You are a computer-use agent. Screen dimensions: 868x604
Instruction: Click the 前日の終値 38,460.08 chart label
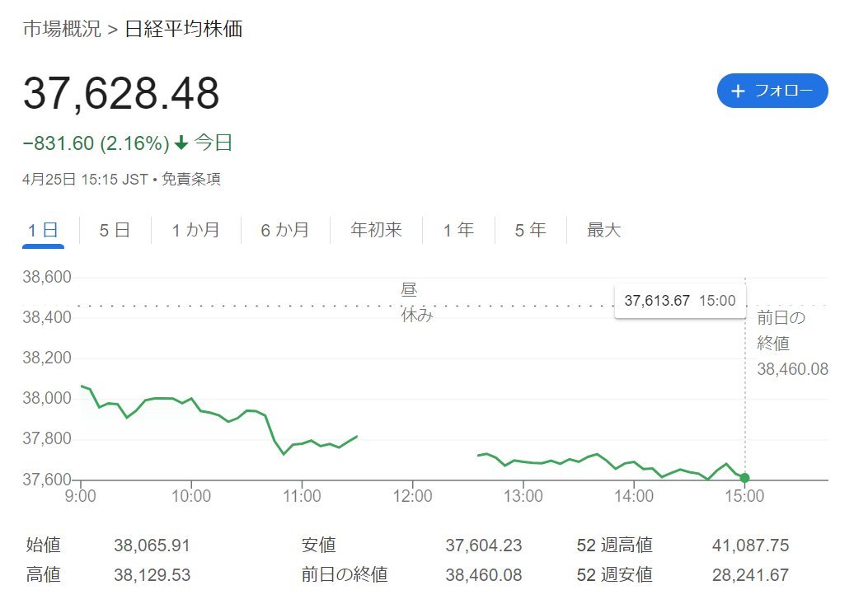click(x=792, y=344)
